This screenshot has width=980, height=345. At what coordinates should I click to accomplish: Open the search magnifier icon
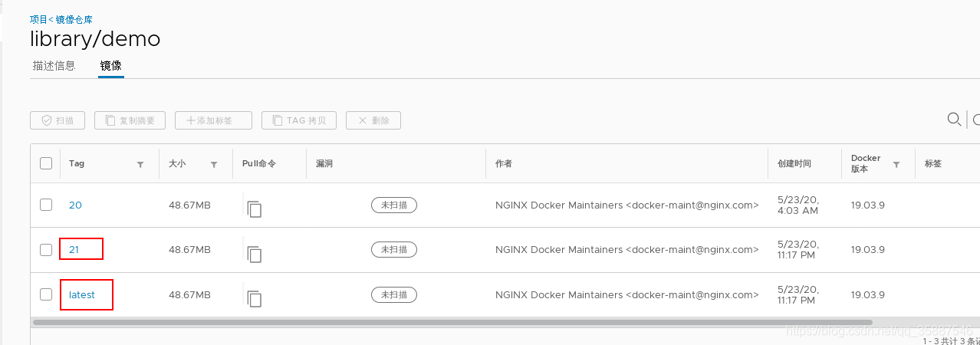955,119
